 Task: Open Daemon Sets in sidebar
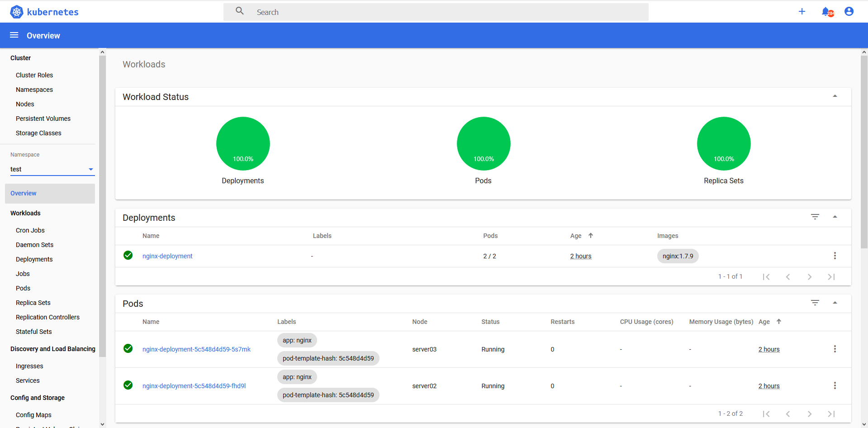click(x=34, y=245)
